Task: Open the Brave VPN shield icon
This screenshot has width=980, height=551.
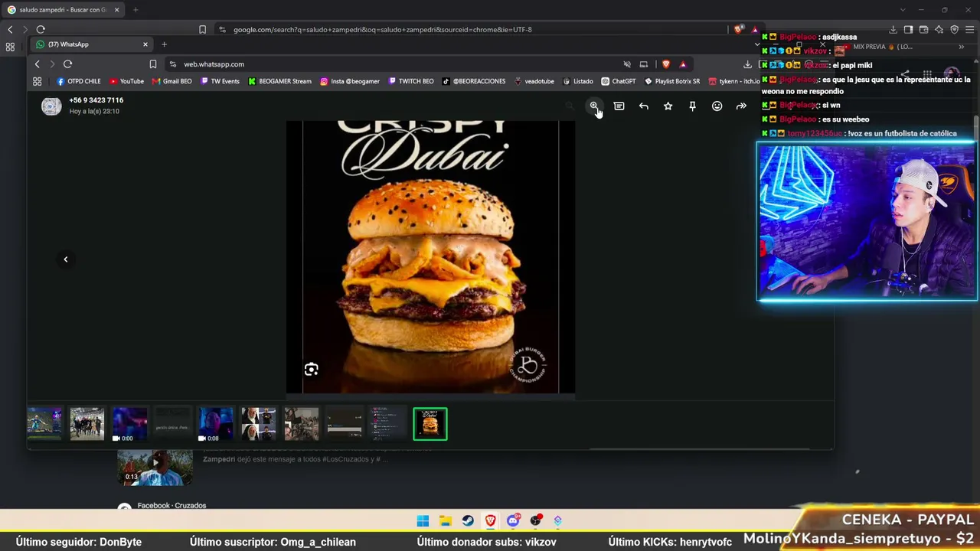Action: (x=955, y=30)
